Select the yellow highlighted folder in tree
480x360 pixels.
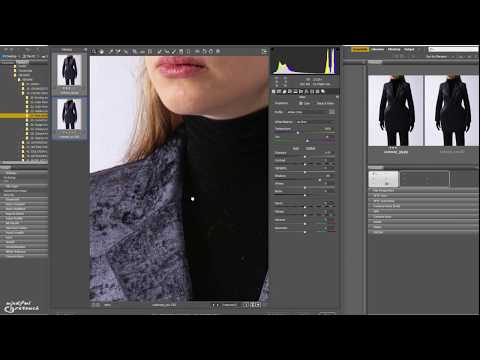pos(24,116)
